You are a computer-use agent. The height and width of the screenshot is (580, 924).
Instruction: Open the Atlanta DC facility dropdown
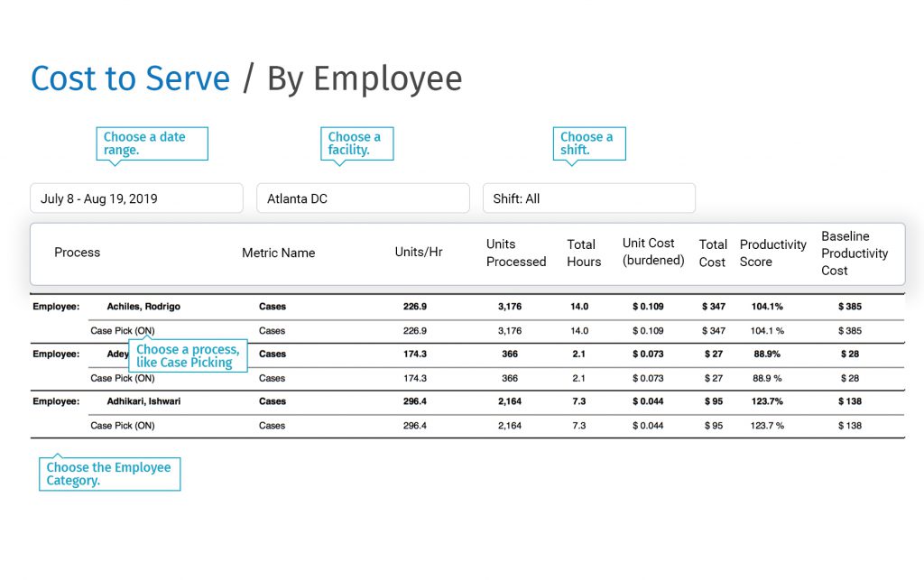(363, 198)
